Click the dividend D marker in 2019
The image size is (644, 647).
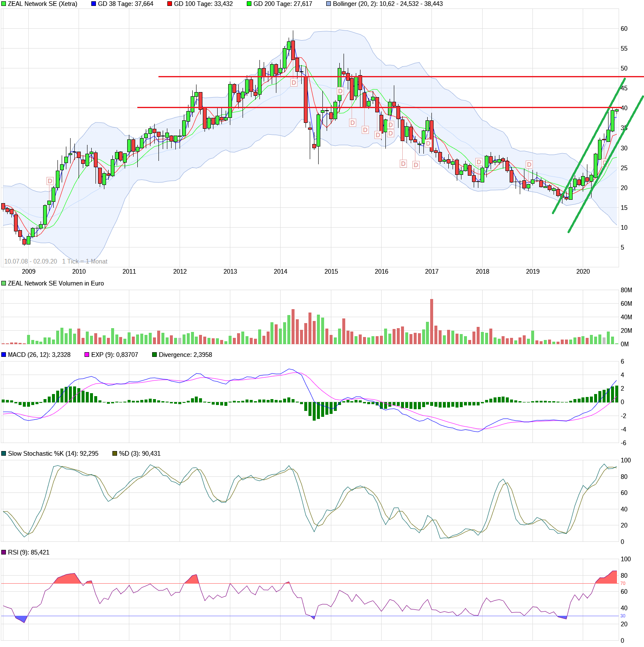529,164
